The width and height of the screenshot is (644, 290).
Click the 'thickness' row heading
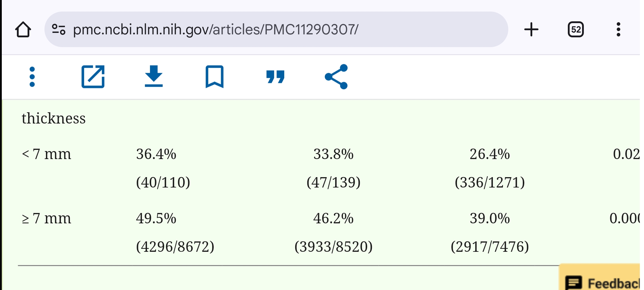point(54,118)
